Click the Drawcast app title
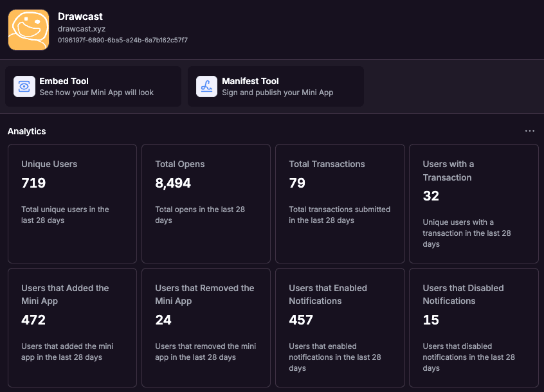The height and width of the screenshot is (392, 544). pyautogui.click(x=80, y=17)
